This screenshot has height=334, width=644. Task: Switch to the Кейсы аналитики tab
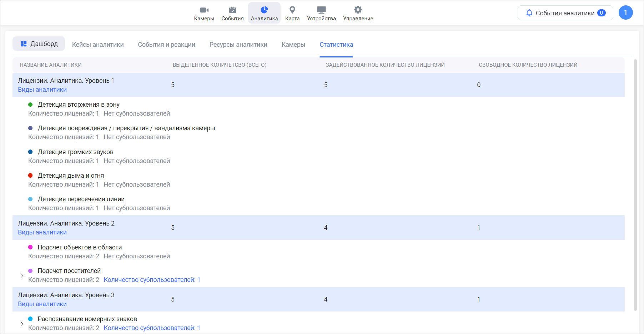[98, 45]
